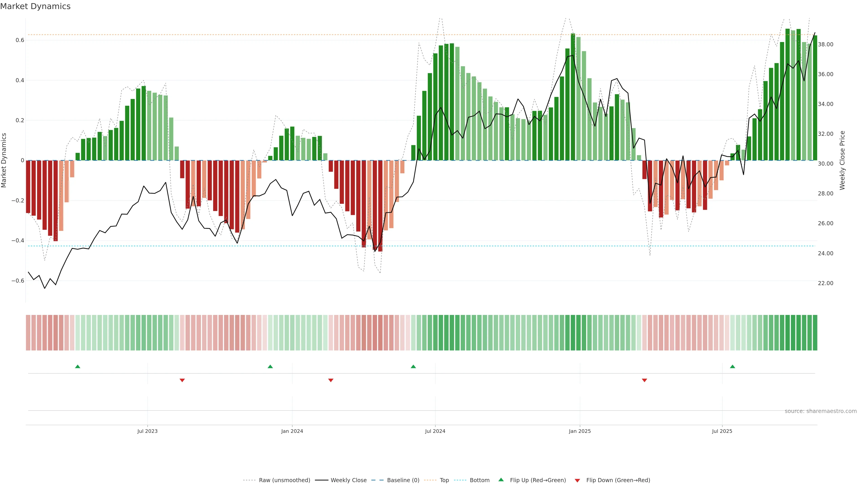Toggle the Raw (unsmoothed) legend entry

click(x=284, y=480)
